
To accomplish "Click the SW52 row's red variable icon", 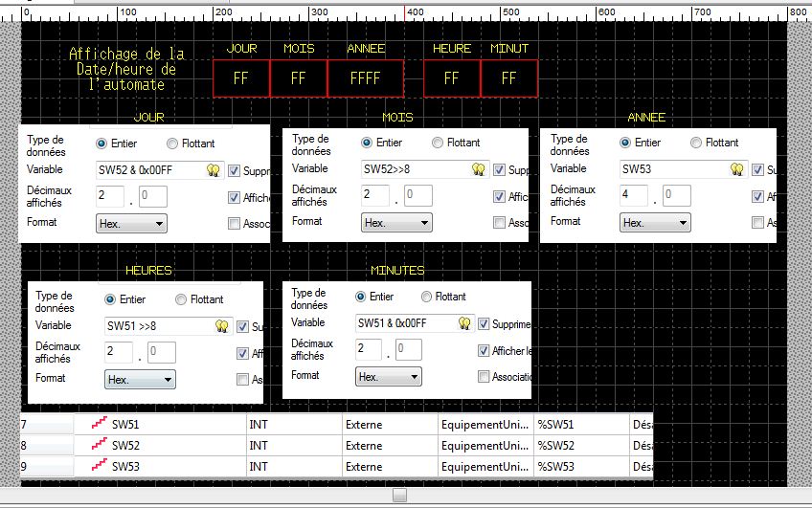I will [99, 445].
